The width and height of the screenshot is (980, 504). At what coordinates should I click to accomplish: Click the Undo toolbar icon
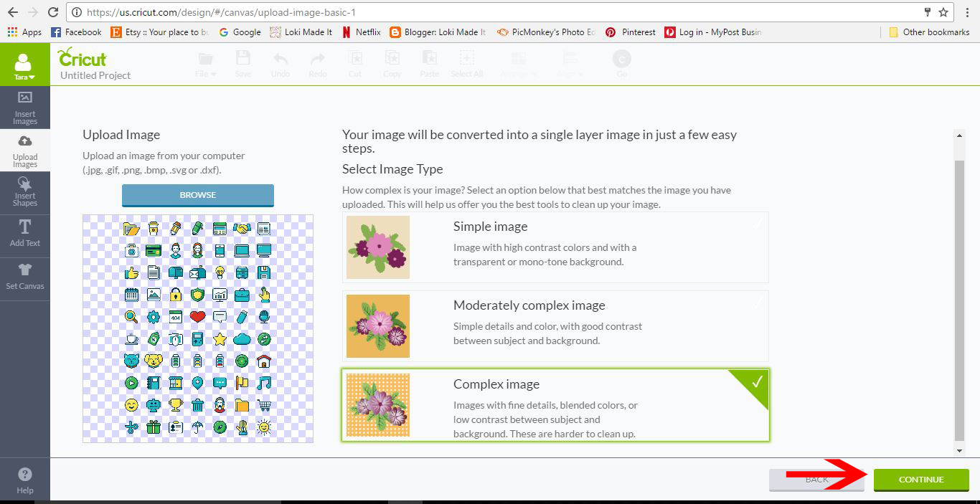(x=280, y=63)
